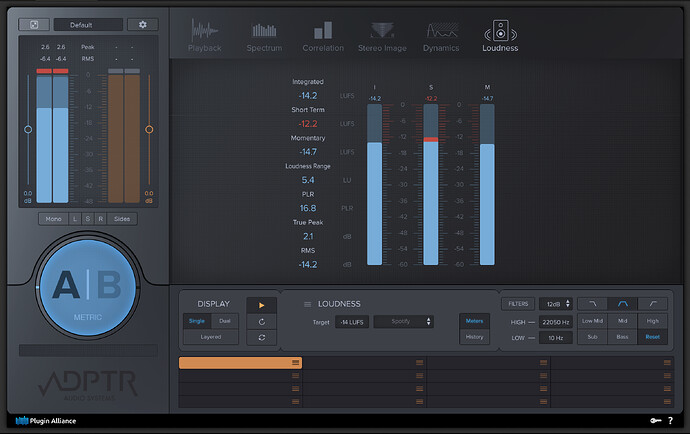Screen dimensions: 690x434
Task: Click the key license icon
Action: pos(656,421)
